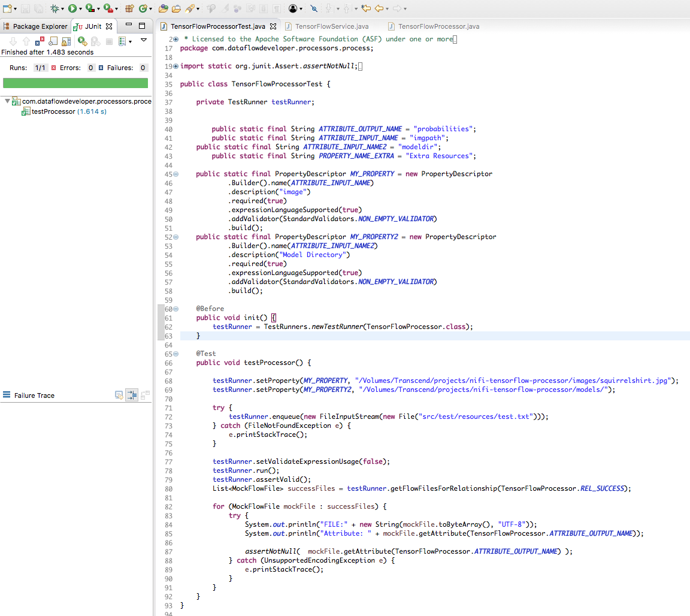This screenshot has width=690, height=616.
Task: Rerun the test using the JUnit Rerun icon
Action: click(82, 41)
